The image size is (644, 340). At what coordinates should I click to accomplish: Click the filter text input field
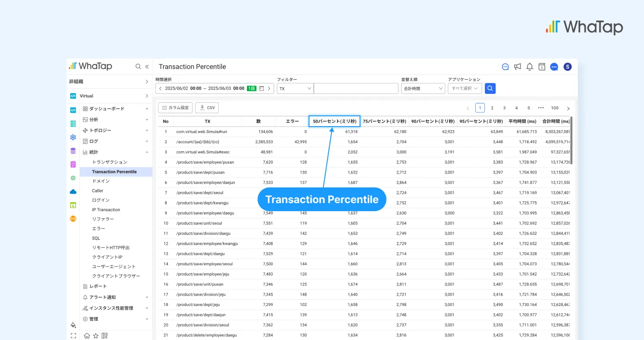[356, 89]
